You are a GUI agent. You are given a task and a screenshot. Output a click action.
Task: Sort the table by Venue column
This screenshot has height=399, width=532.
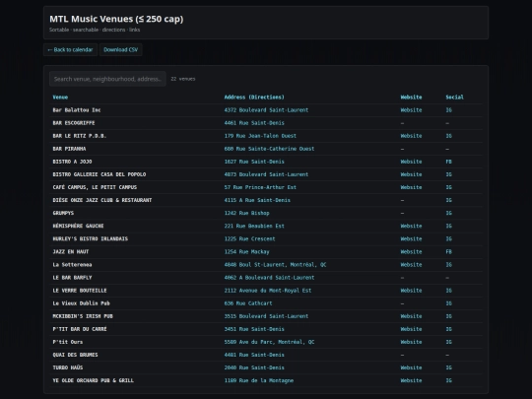coord(60,97)
